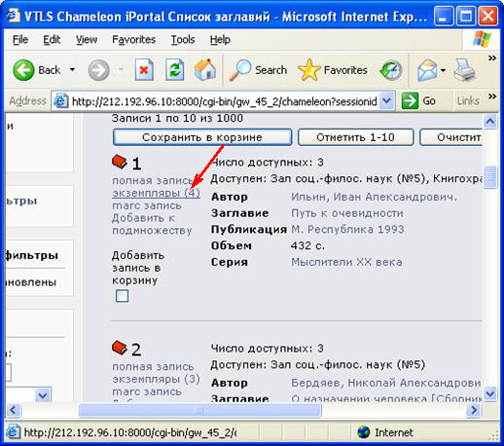Open 'экземпляры (4)' link

tap(156, 193)
